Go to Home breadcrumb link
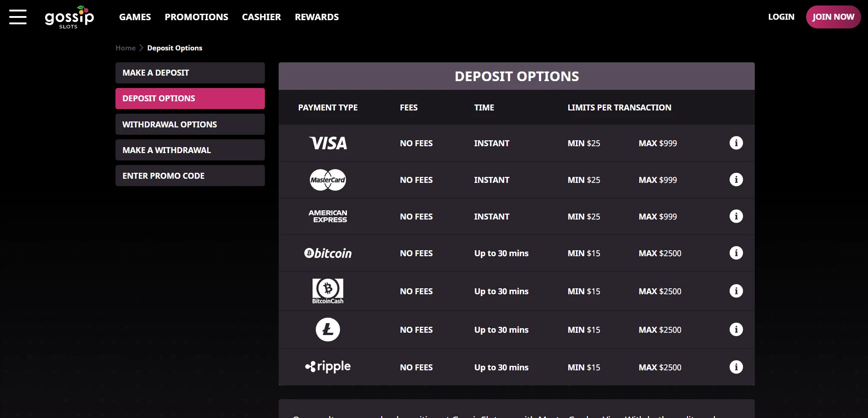This screenshot has height=418, width=868. (x=126, y=48)
